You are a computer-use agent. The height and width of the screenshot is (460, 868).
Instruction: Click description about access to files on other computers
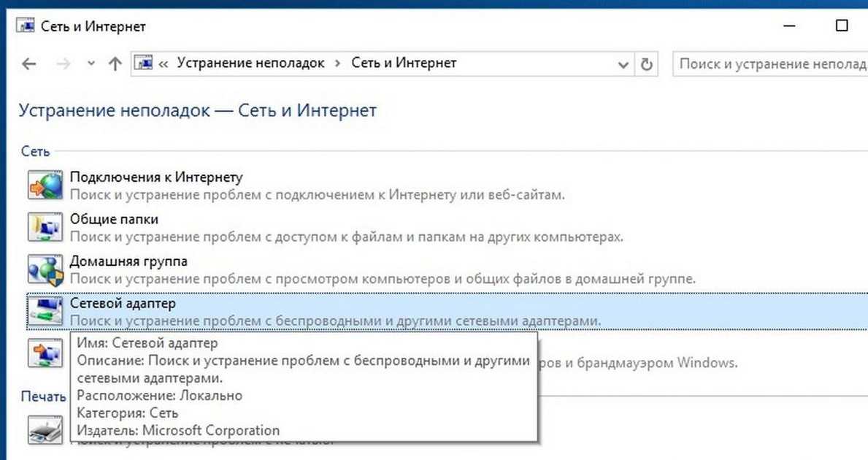[347, 237]
